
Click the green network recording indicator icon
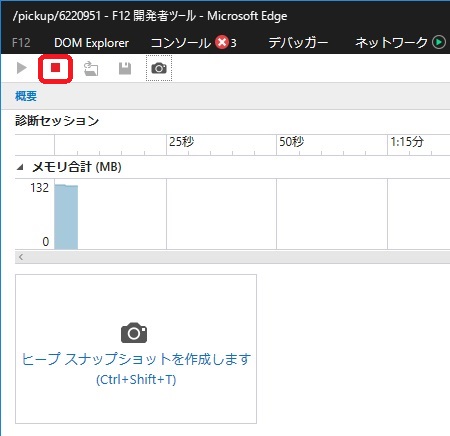(439, 42)
